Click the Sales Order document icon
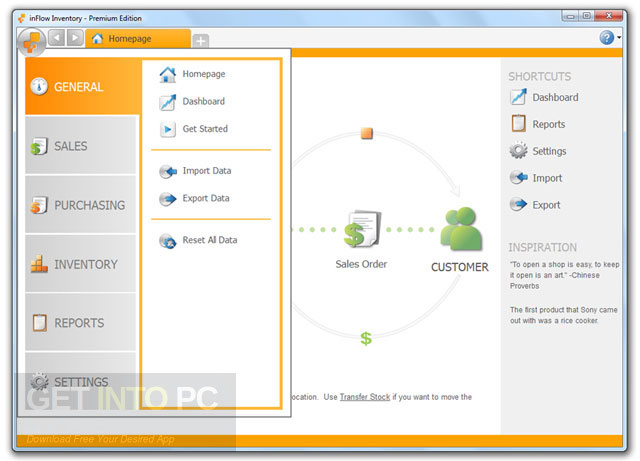The height and width of the screenshot is (461, 640). tap(362, 229)
